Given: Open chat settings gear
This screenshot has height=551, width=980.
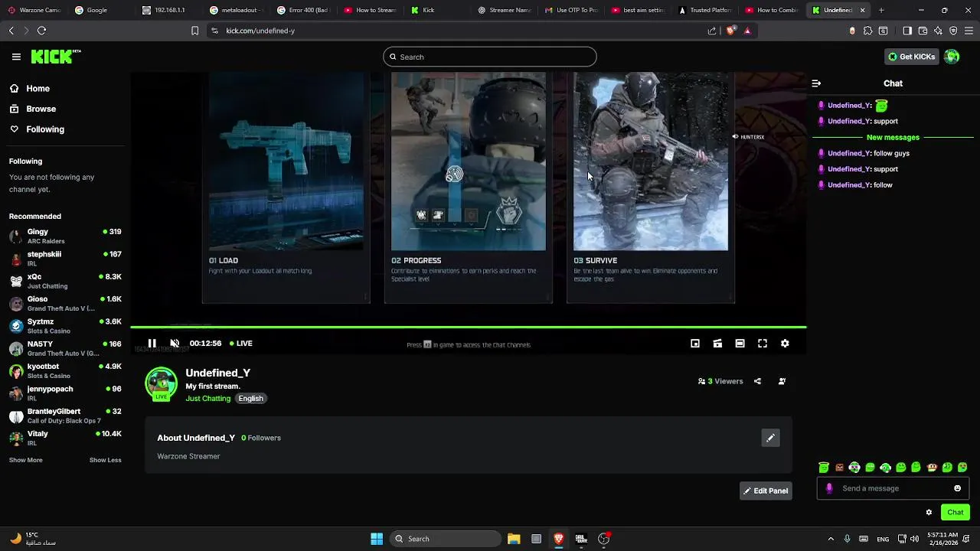Looking at the screenshot, I should (929, 513).
